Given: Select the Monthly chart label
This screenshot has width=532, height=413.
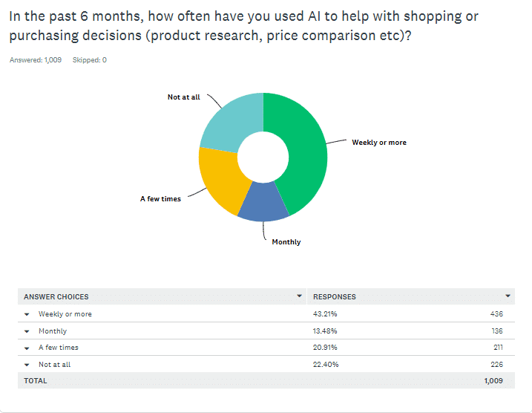Looking at the screenshot, I should pyautogui.click(x=286, y=242).
